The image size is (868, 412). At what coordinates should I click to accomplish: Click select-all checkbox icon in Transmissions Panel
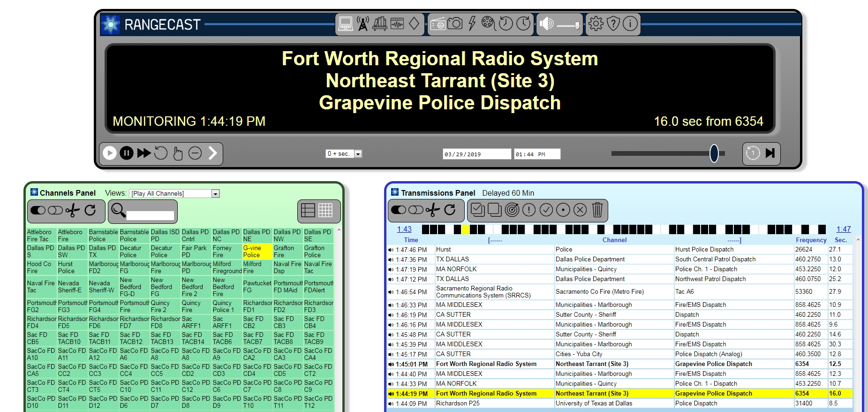(x=477, y=210)
